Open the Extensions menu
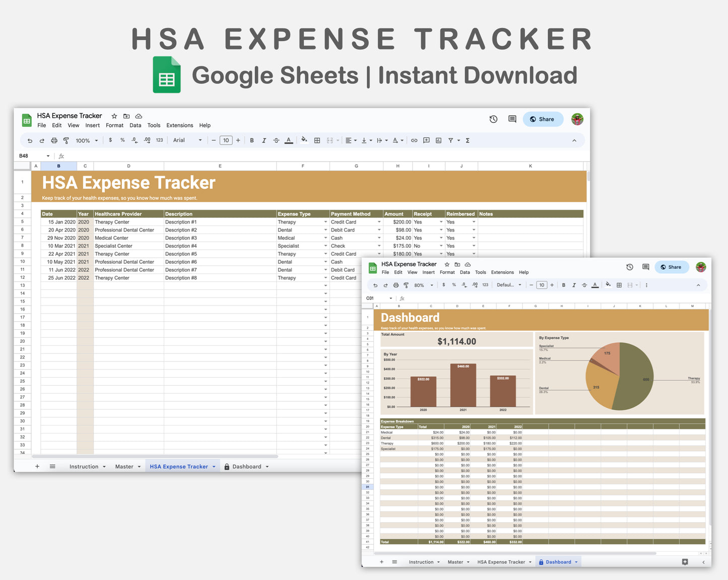Screen dimensions: 728x580 pos(179,125)
